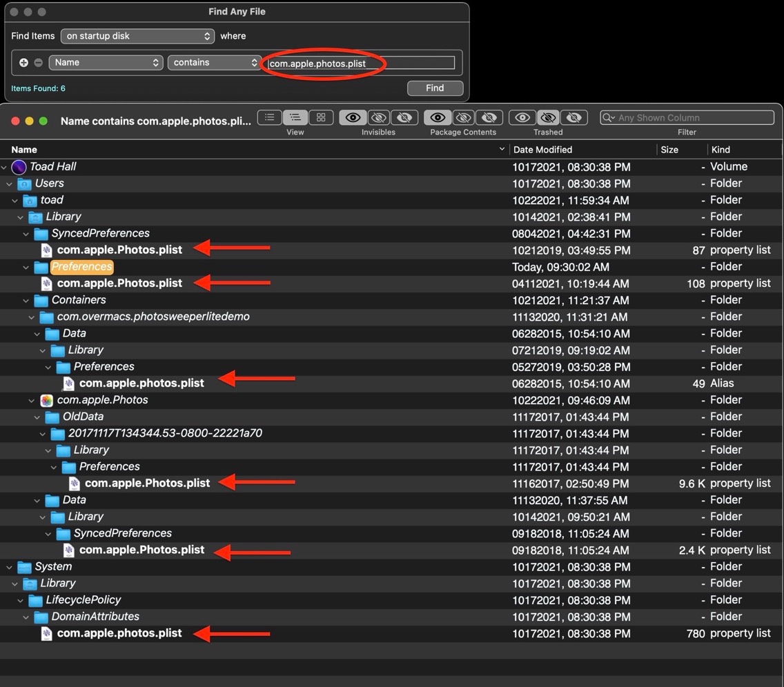
Task: Click plist file icon in SyncedPreferences 87 row
Action: pos(46,250)
